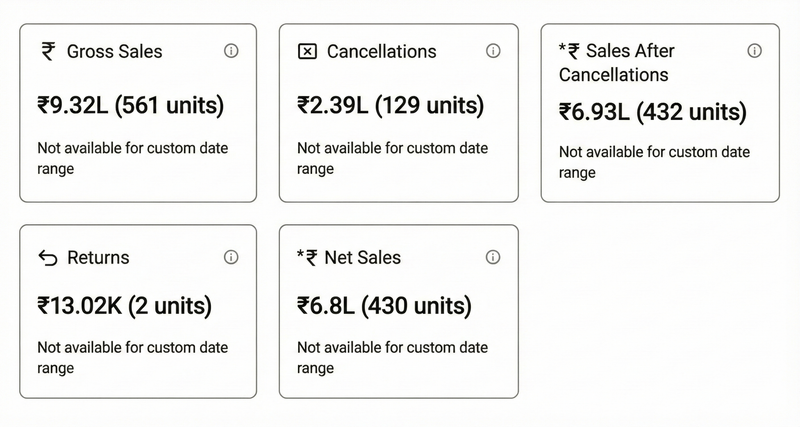Click the rupee icon beside Net Sales

point(311,258)
